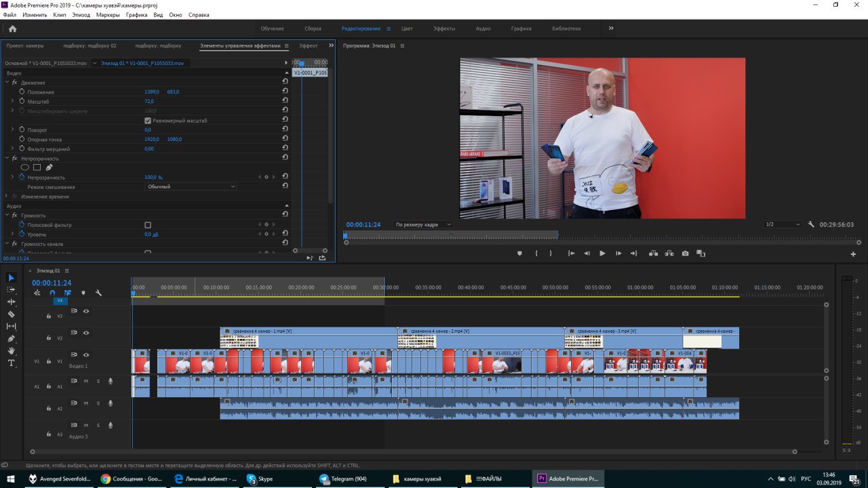Hide track V3 with eye icon
The width and height of the screenshot is (868, 488).
(86, 311)
